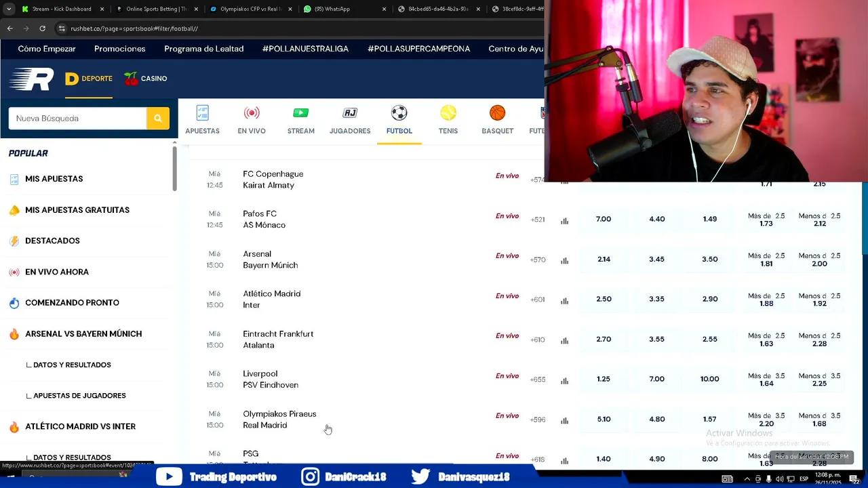Click the browser address bar URL
Image resolution: width=868 pixels, height=488 pixels.
(134, 28)
